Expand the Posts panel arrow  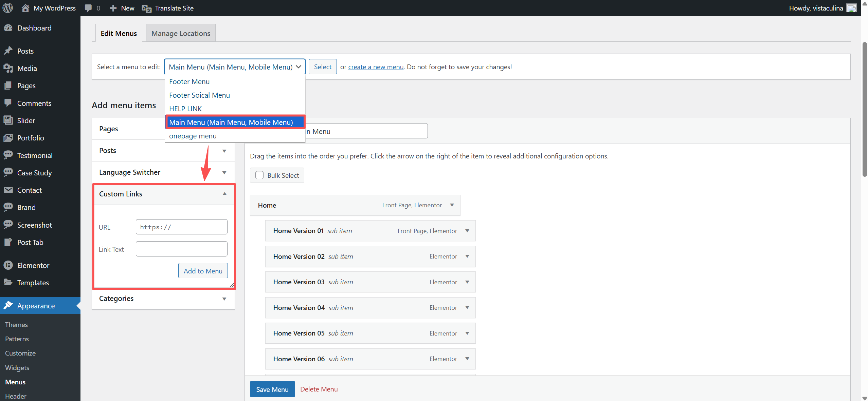pyautogui.click(x=224, y=151)
